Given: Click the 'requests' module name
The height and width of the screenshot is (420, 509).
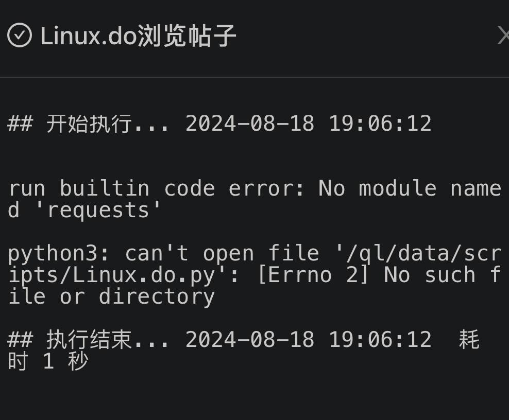Looking at the screenshot, I should (x=98, y=210).
